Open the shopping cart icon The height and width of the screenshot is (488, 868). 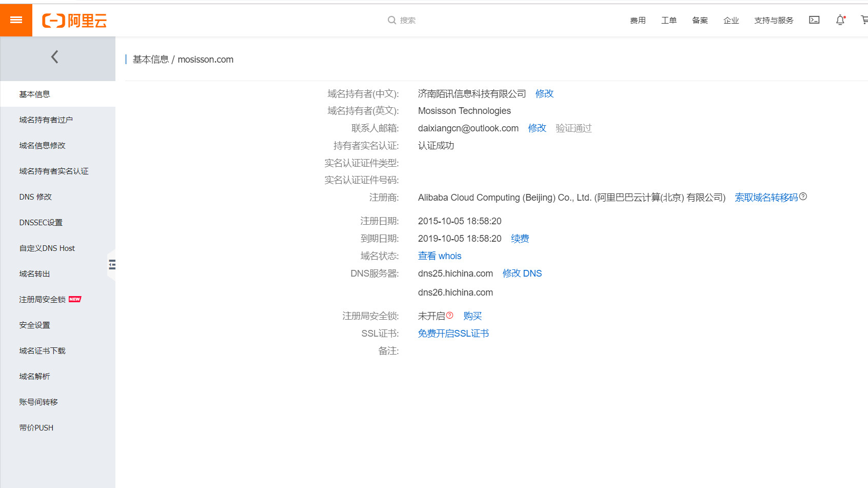point(864,20)
